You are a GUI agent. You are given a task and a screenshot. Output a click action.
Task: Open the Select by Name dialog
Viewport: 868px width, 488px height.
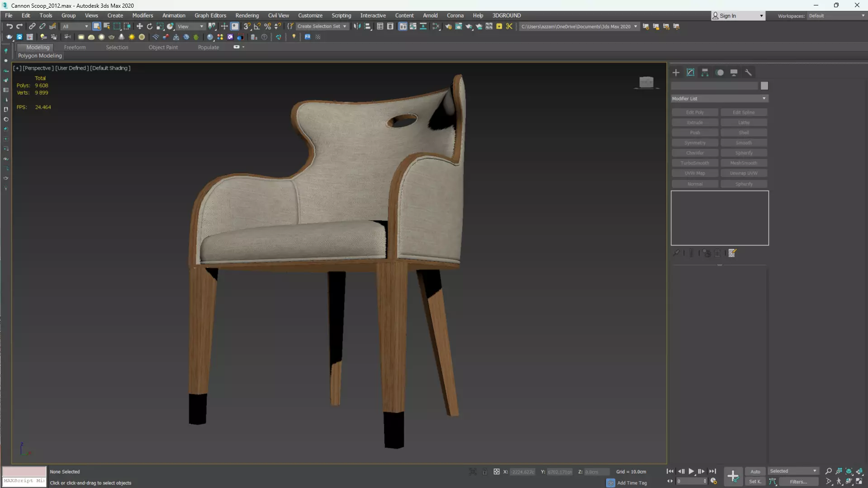coord(107,26)
